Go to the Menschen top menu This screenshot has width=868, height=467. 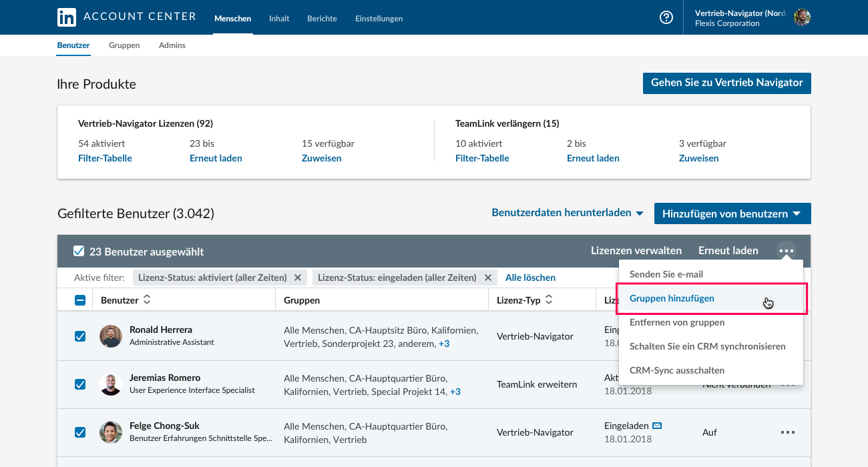(x=232, y=19)
